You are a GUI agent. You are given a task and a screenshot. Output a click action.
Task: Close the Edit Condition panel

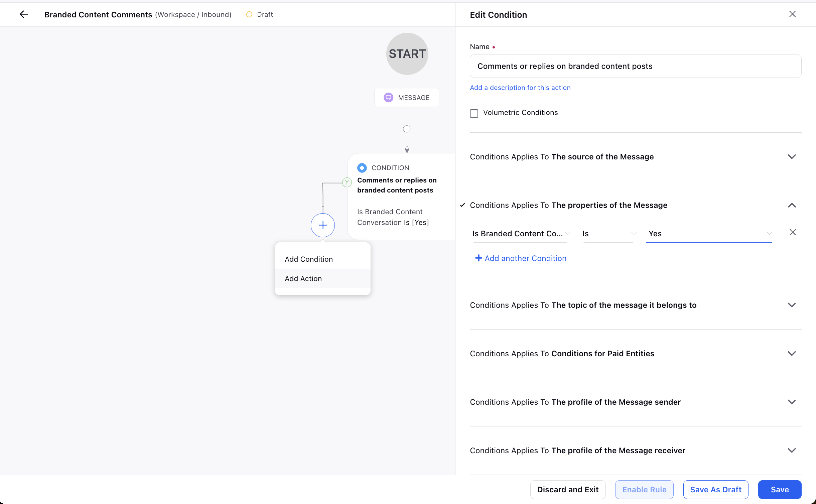pos(792,14)
